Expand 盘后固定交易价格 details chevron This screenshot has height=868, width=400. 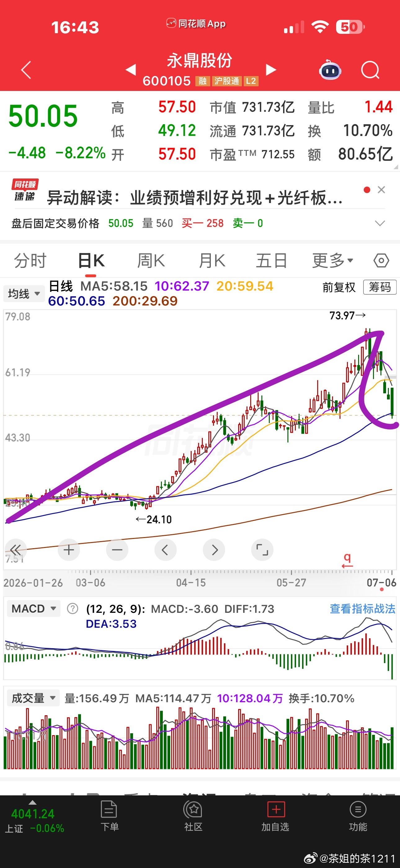pos(380,223)
